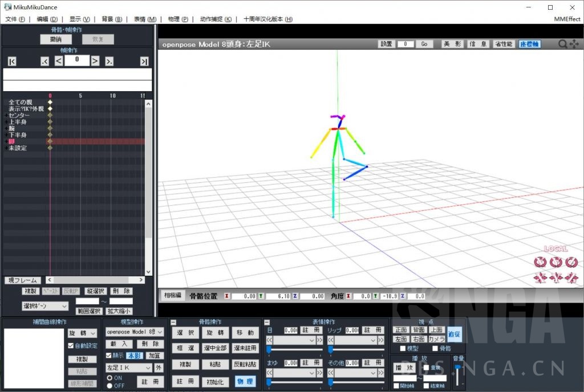
Task: Click a red LOCAL rotation gizmo icon
Action: 540,262
